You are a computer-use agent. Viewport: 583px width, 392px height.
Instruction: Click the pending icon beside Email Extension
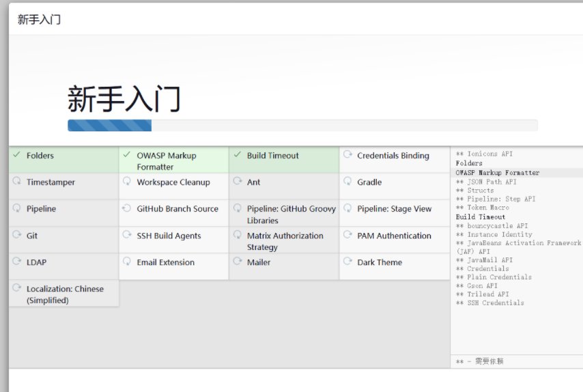(127, 261)
